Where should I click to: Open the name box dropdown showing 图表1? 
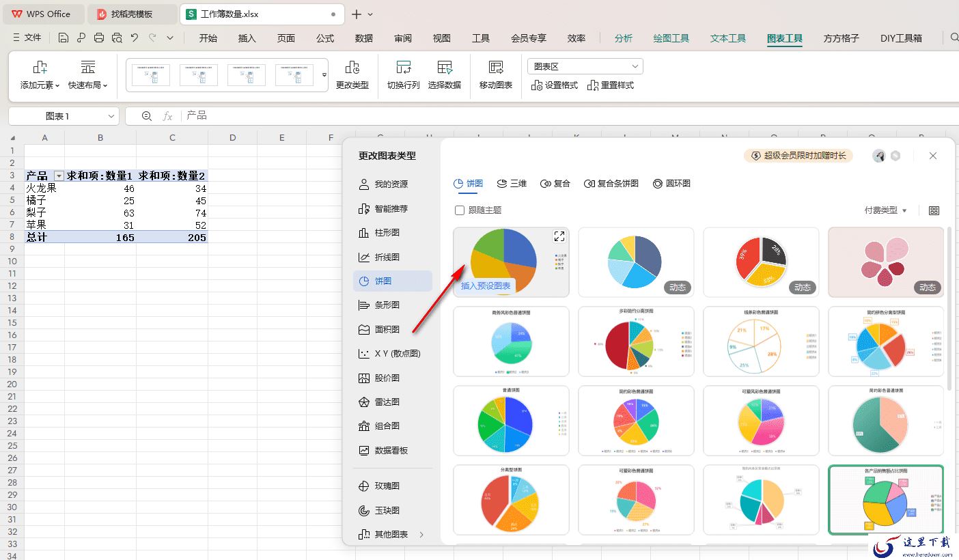(111, 116)
